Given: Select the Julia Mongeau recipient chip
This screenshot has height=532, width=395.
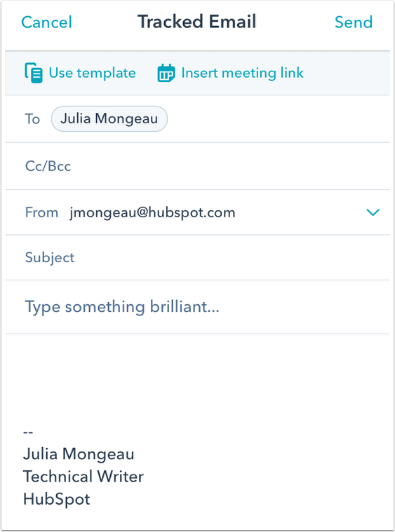Looking at the screenshot, I should (x=109, y=118).
